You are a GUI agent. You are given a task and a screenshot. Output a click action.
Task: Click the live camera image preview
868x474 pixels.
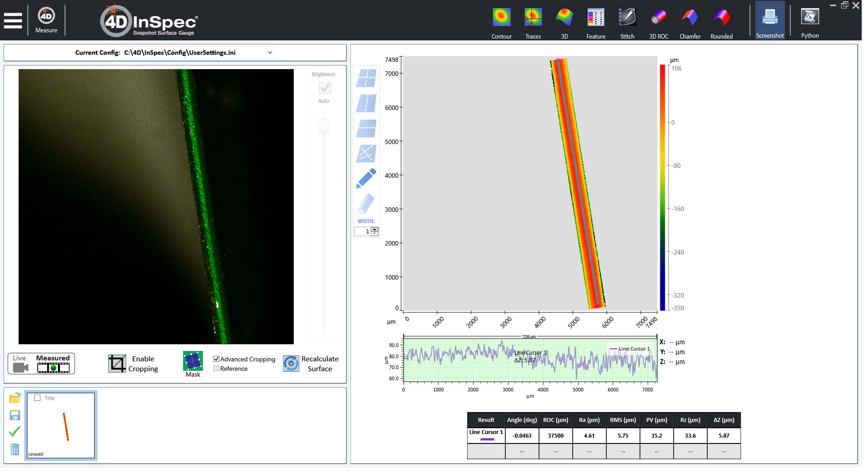[x=156, y=206]
